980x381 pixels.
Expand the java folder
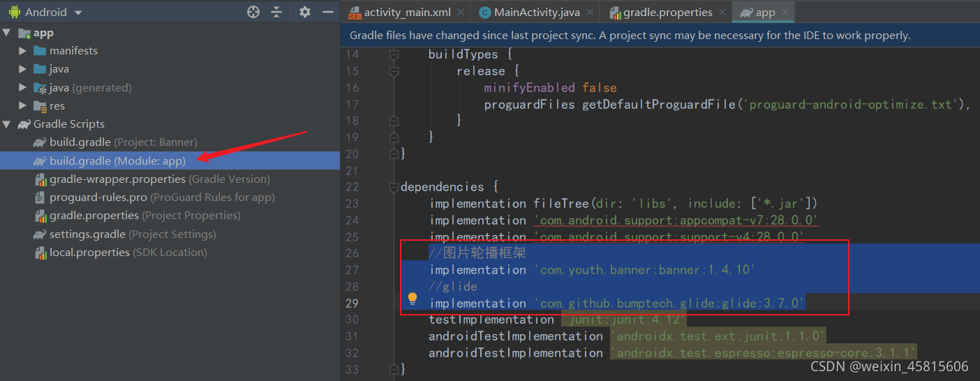pyautogui.click(x=23, y=69)
